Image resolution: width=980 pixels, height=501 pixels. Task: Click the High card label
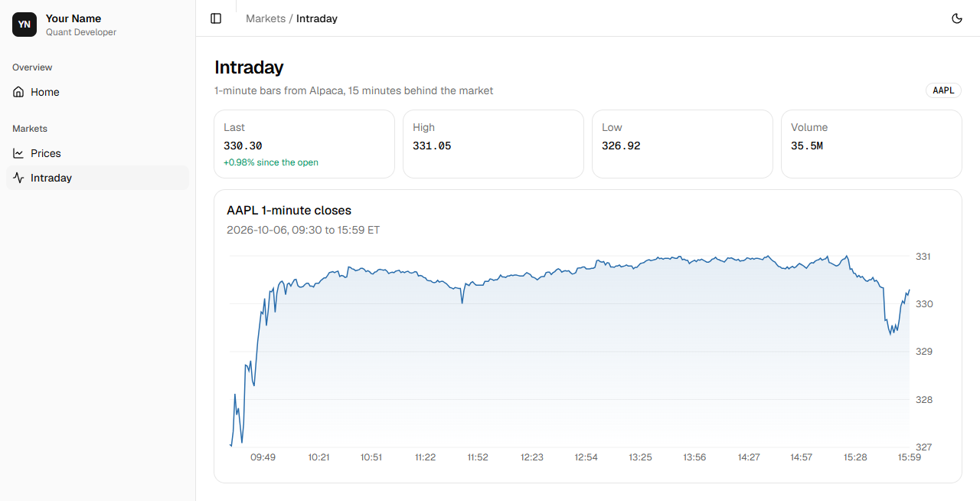point(423,127)
